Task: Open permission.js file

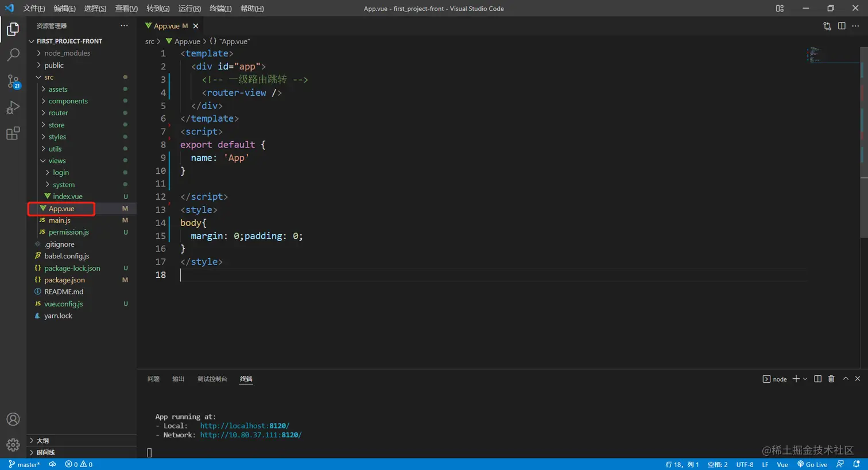Action: pyautogui.click(x=82, y=232)
